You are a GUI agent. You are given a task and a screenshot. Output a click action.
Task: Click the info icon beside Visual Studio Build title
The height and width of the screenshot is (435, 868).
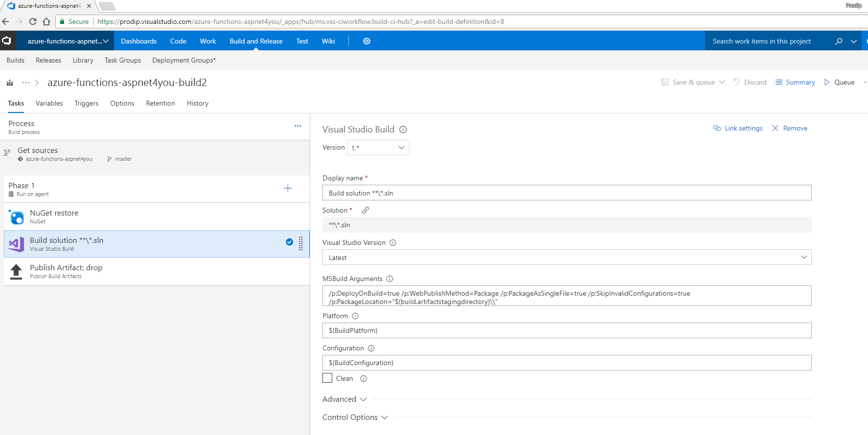pos(403,130)
